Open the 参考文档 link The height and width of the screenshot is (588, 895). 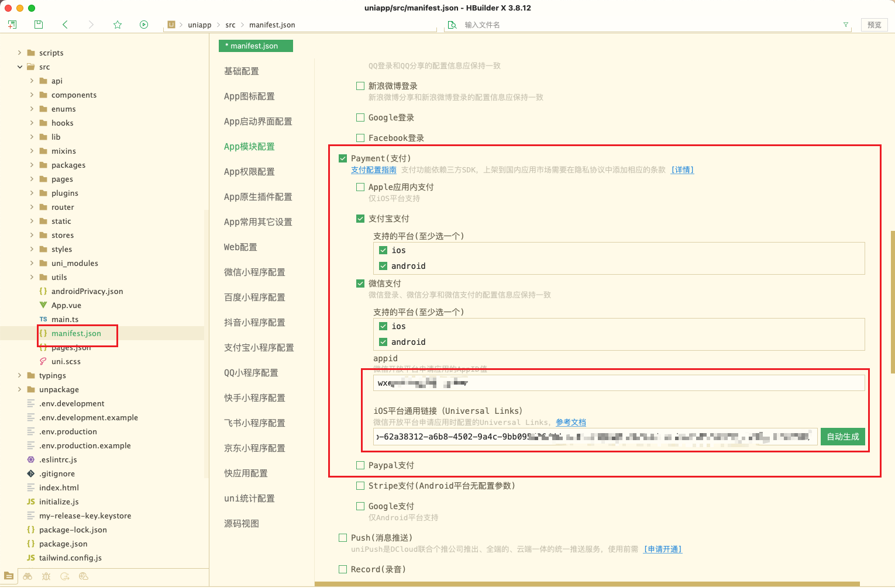tap(571, 423)
